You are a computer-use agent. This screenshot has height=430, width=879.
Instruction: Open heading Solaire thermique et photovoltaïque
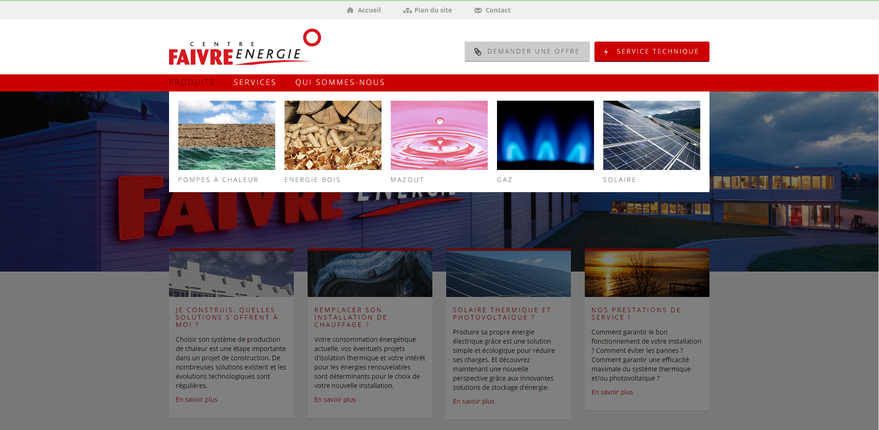coord(502,313)
